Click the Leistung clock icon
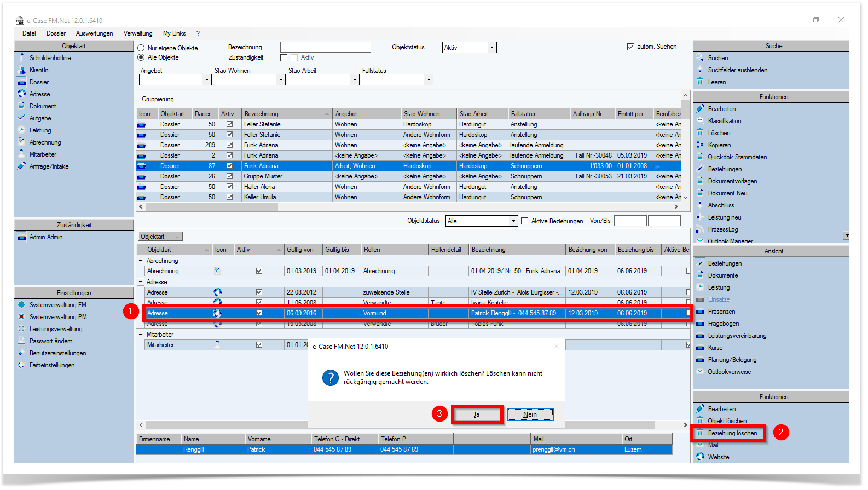Viewport: 868px width, 490px height. point(22,130)
